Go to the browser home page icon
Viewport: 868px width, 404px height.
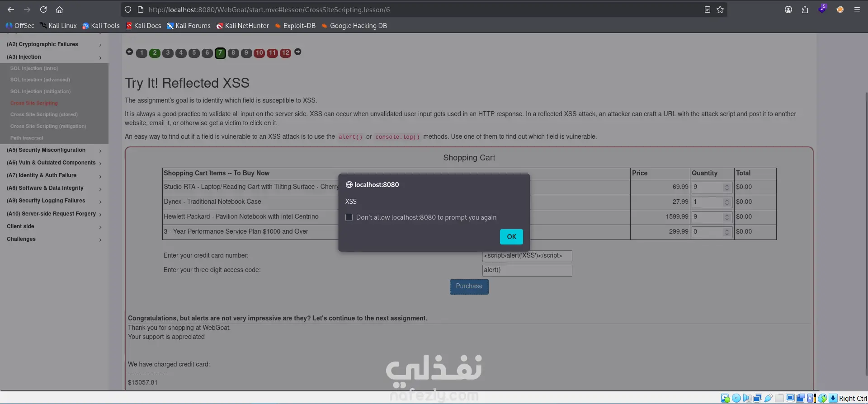click(59, 9)
